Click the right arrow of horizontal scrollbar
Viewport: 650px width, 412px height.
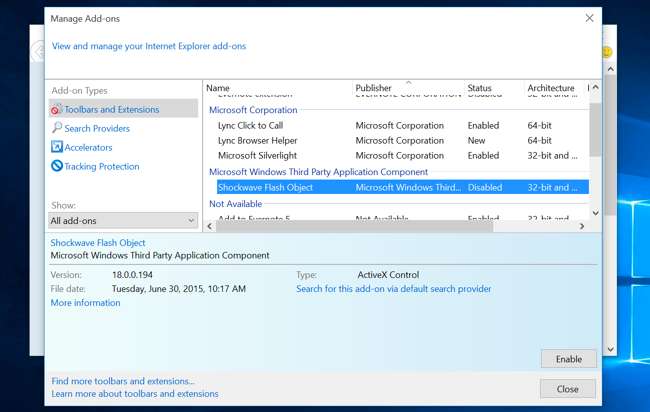point(582,226)
